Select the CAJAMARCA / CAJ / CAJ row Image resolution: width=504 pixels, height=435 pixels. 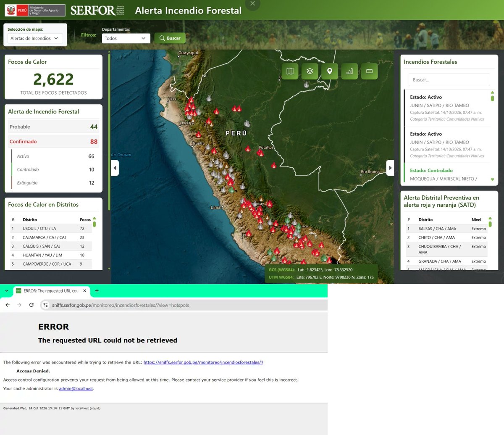tap(51, 237)
